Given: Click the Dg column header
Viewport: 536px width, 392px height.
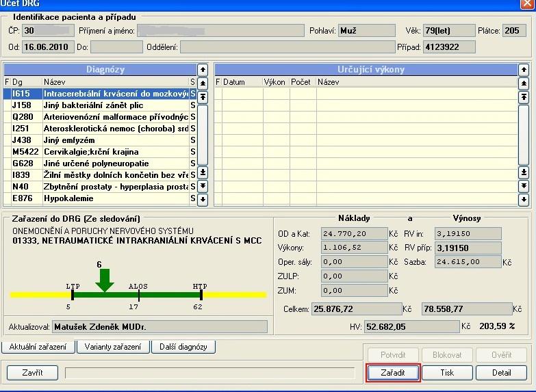Looking at the screenshot, I should click(x=26, y=82).
